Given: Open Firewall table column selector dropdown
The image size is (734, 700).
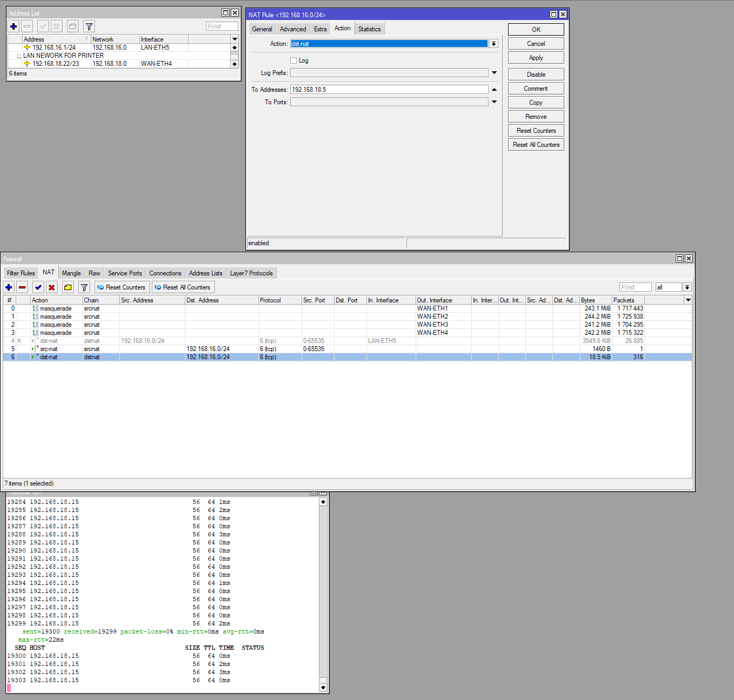Looking at the screenshot, I should tap(688, 300).
